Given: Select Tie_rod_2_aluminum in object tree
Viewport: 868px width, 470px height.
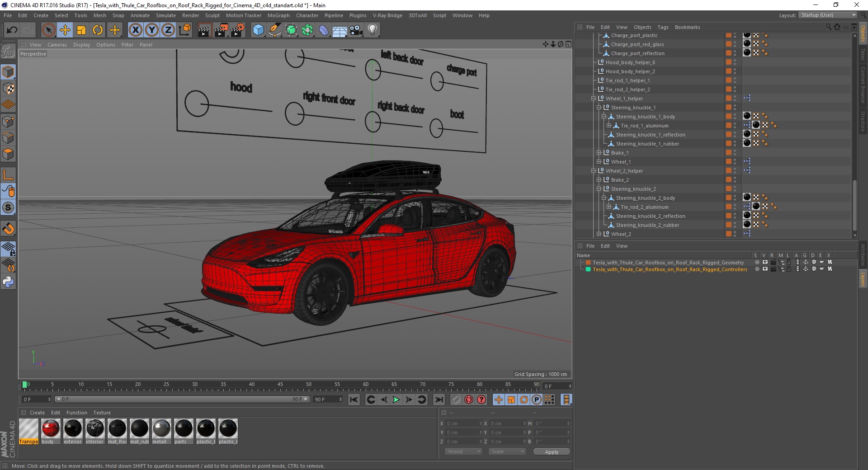Looking at the screenshot, I should [x=644, y=207].
